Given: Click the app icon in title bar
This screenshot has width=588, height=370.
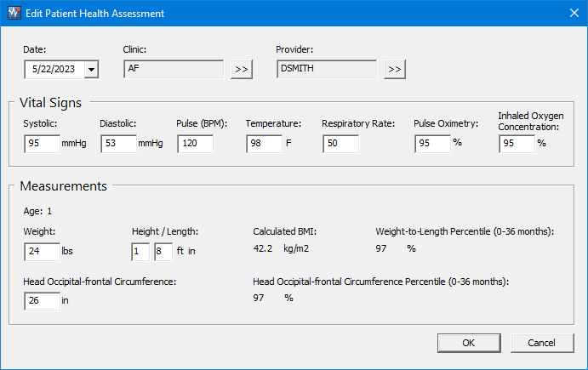Looking at the screenshot, I should click(x=14, y=13).
